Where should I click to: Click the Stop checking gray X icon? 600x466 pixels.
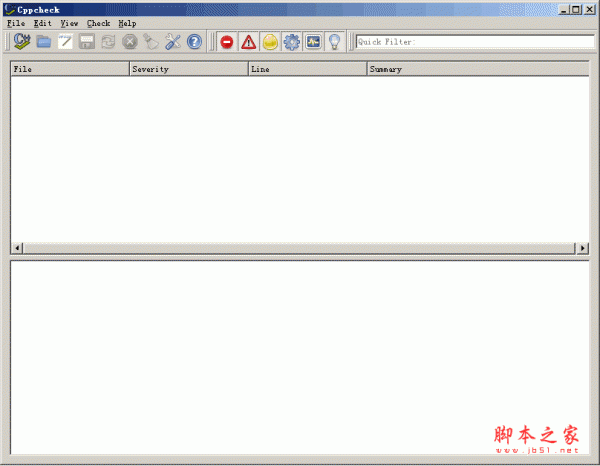(130, 41)
